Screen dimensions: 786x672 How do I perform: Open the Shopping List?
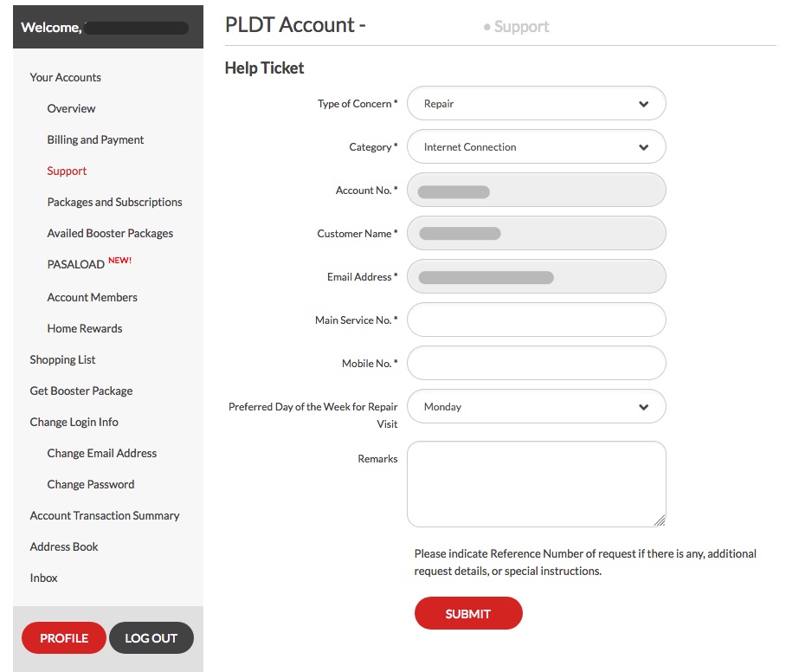coord(62,359)
